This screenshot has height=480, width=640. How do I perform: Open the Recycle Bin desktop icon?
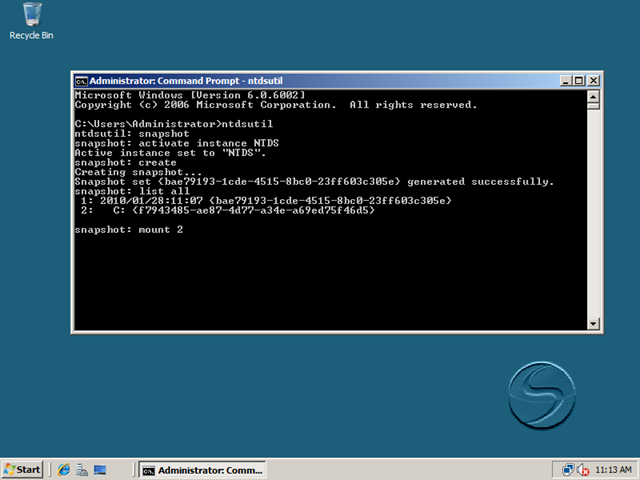point(31,21)
